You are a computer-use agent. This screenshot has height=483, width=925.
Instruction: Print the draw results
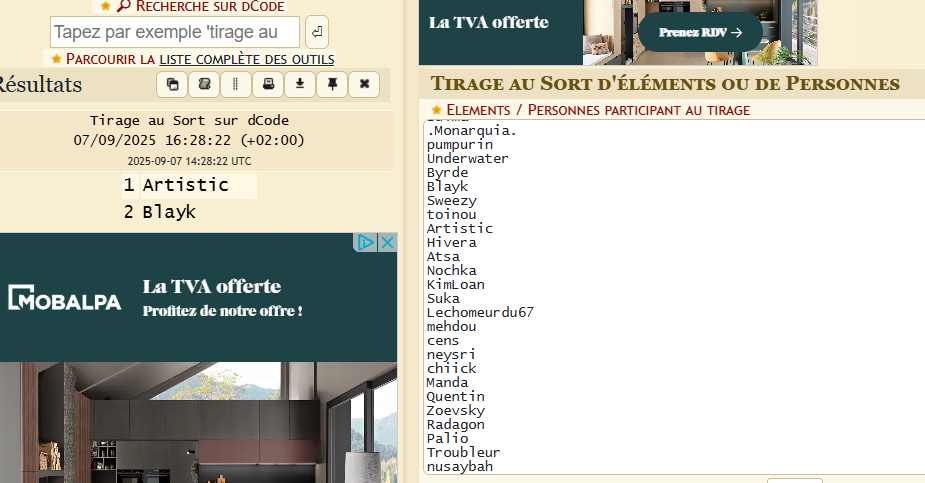click(x=268, y=84)
